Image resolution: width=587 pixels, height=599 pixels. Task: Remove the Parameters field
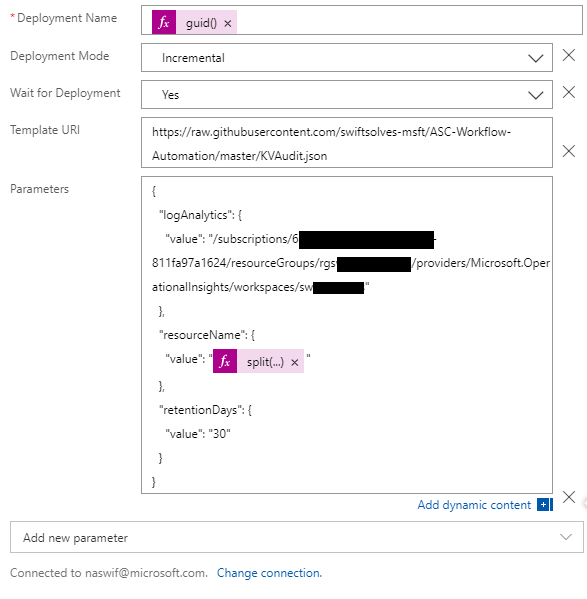click(x=569, y=497)
